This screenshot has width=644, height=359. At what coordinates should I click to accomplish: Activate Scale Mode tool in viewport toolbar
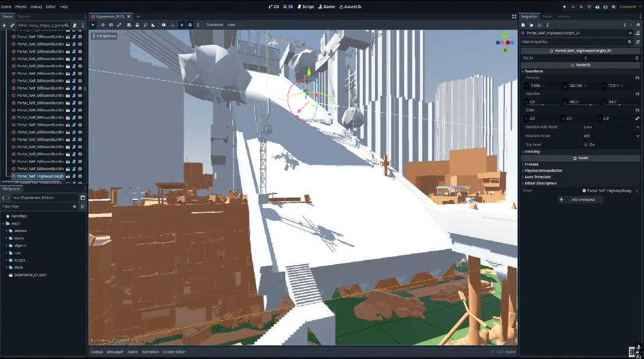coord(119,24)
